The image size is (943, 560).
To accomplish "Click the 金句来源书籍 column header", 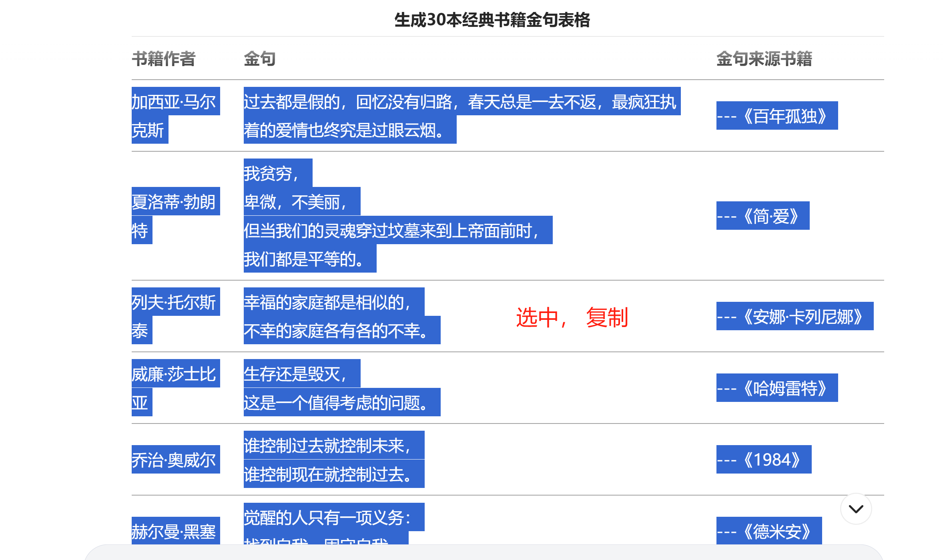I will pos(764,59).
